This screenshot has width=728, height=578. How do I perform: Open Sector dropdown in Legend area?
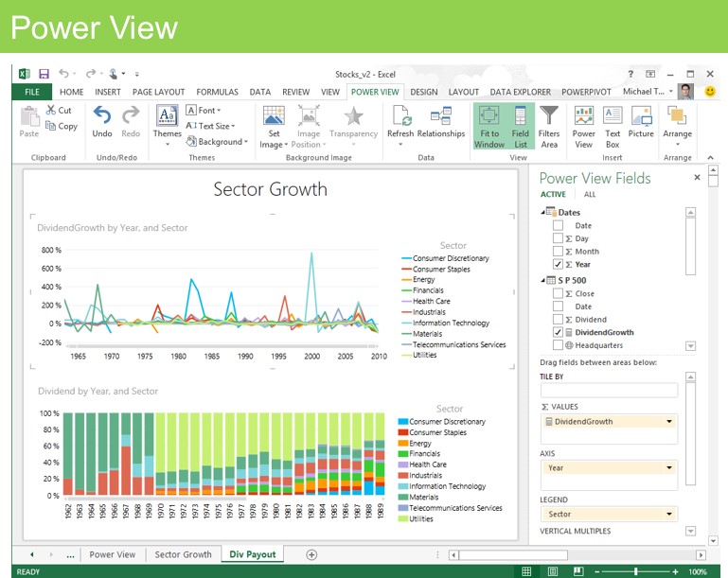pos(669,514)
